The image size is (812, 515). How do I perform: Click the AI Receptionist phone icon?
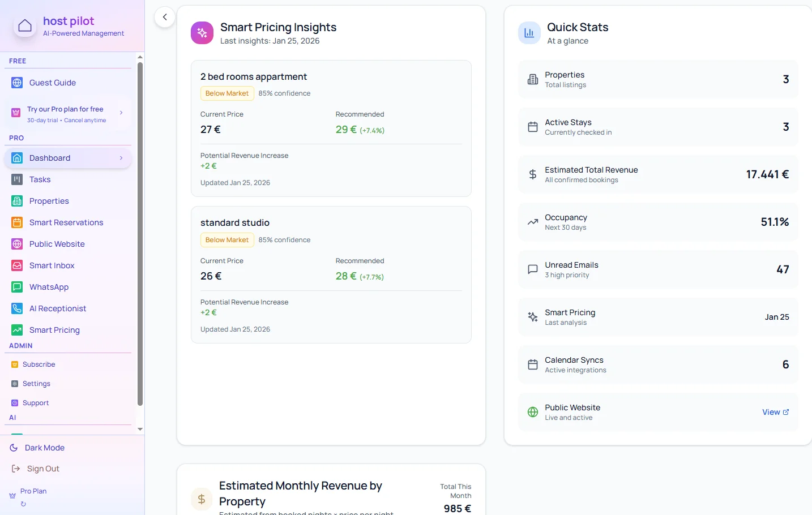tap(16, 308)
